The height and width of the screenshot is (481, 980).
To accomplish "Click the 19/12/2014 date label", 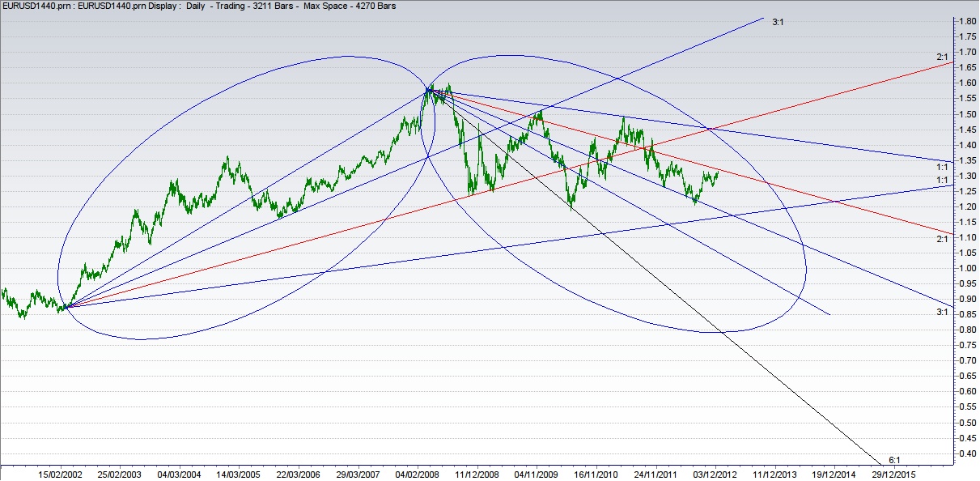I will (834, 473).
